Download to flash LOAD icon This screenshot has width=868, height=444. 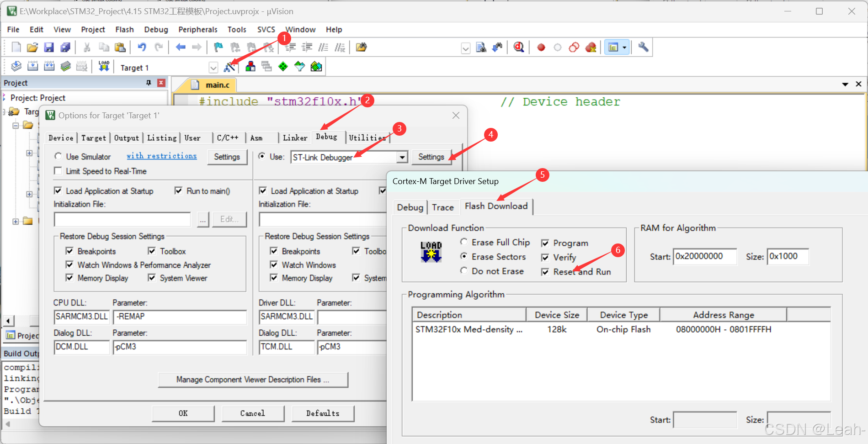click(104, 67)
